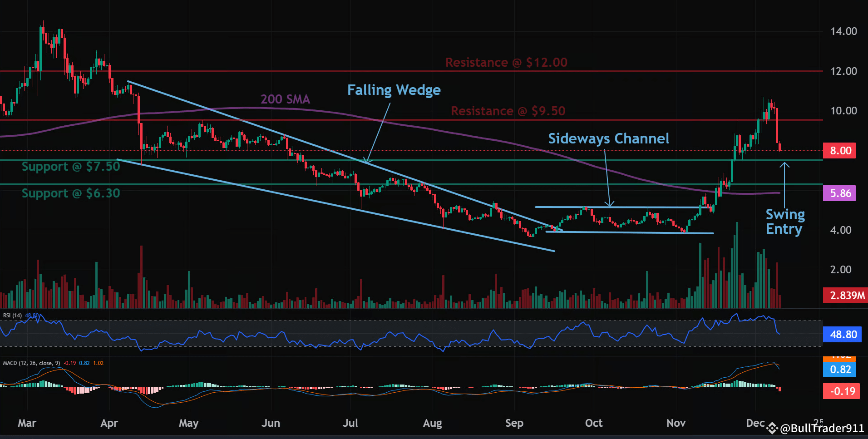Select the red 8.00 current price badge
Image resolution: width=868 pixels, height=439 pixels.
839,150
